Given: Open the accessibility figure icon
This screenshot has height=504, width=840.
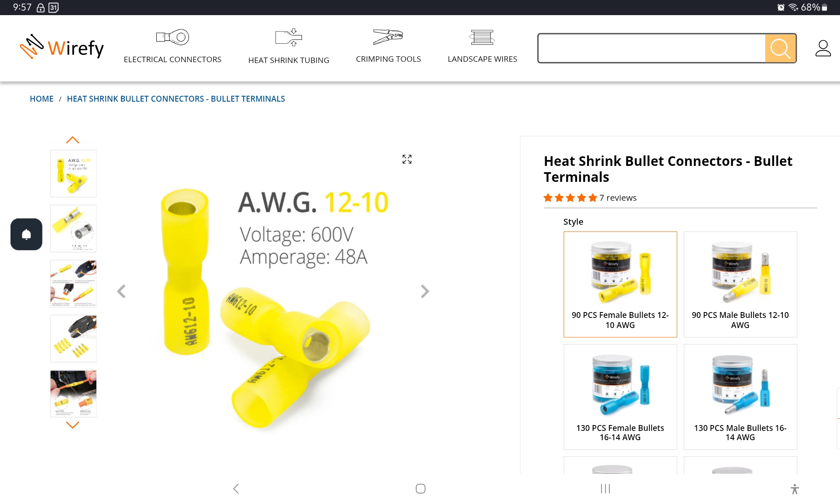Looking at the screenshot, I should 795,489.
